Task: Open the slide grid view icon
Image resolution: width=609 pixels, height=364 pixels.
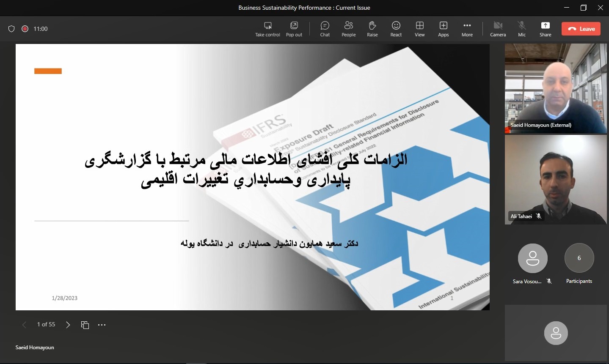Action: [85, 325]
